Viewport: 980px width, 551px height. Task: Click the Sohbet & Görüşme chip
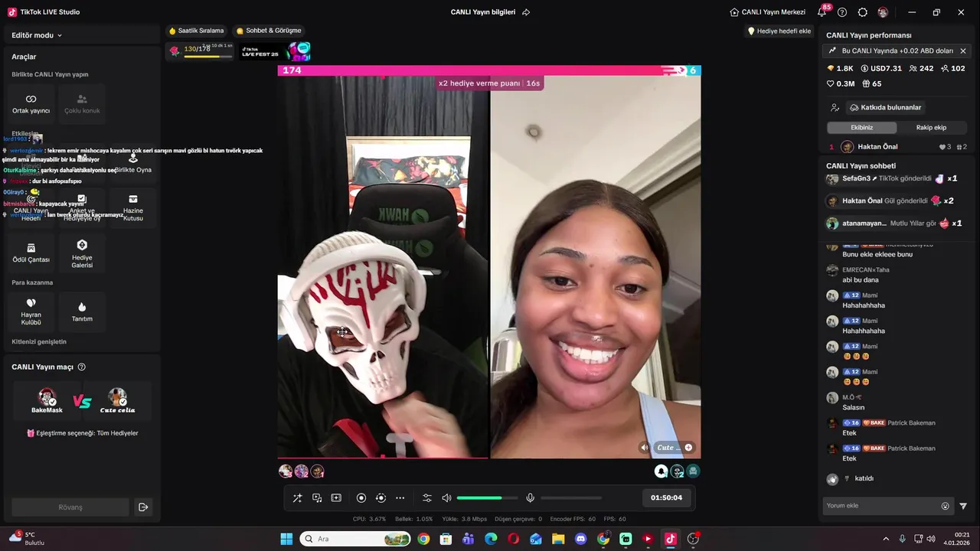tap(269, 31)
